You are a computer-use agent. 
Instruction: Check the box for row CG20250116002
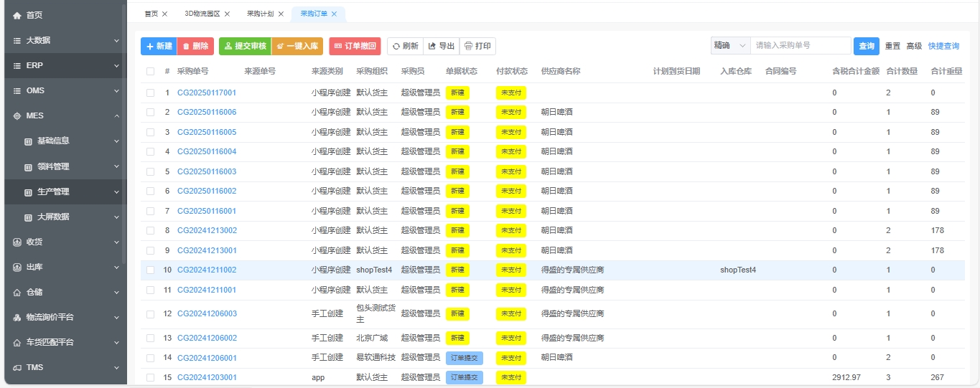click(x=150, y=191)
